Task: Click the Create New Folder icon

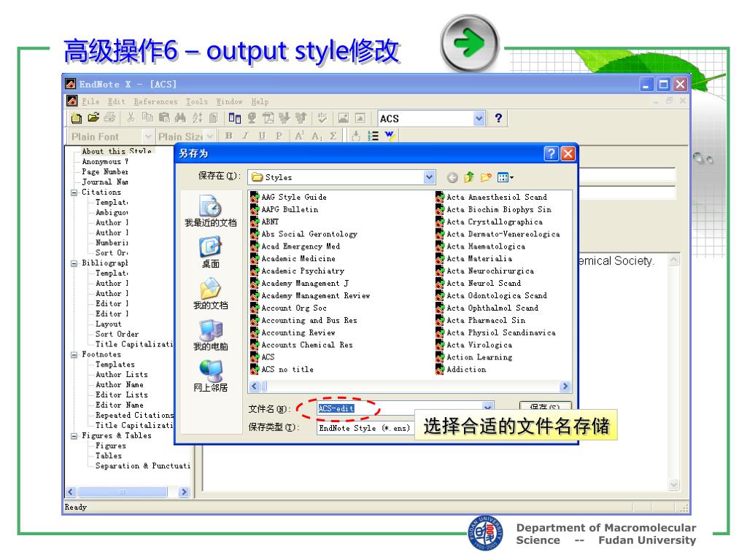Action: pos(486,178)
